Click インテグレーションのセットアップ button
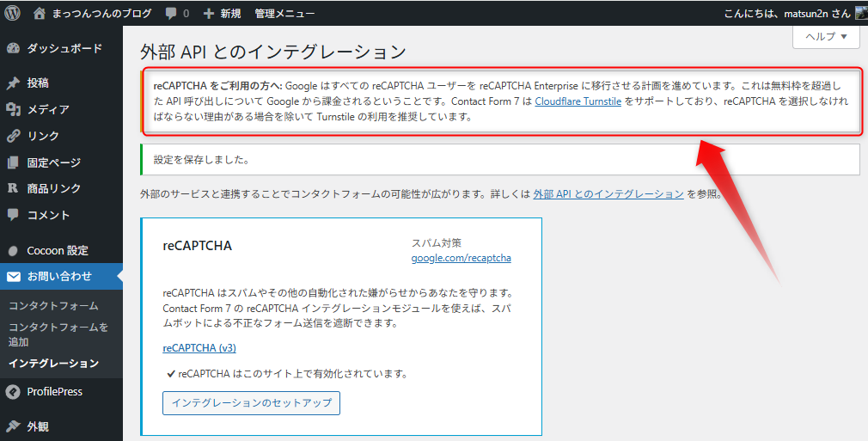Image resolution: width=868 pixels, height=441 pixels. (x=251, y=402)
